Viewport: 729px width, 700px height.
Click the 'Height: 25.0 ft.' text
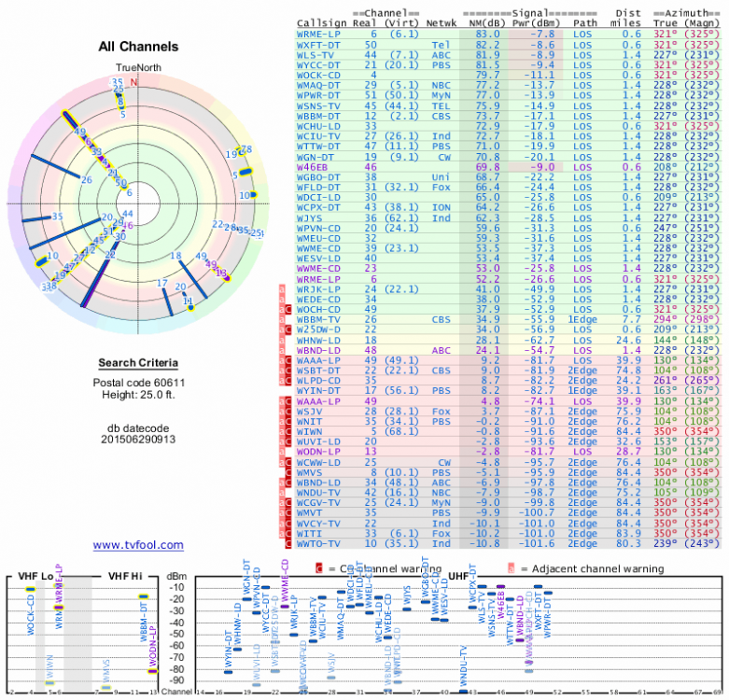coord(138,395)
